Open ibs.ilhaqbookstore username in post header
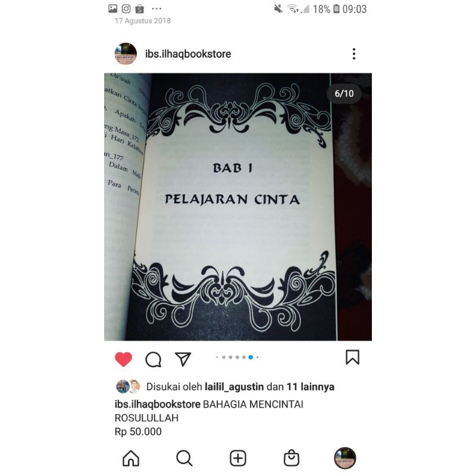 [188, 54]
